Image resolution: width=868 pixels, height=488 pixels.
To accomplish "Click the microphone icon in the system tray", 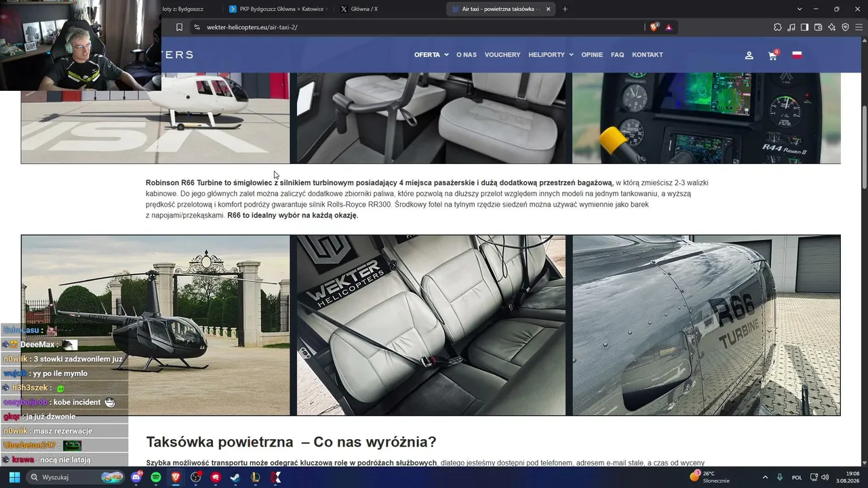I will pos(780,477).
